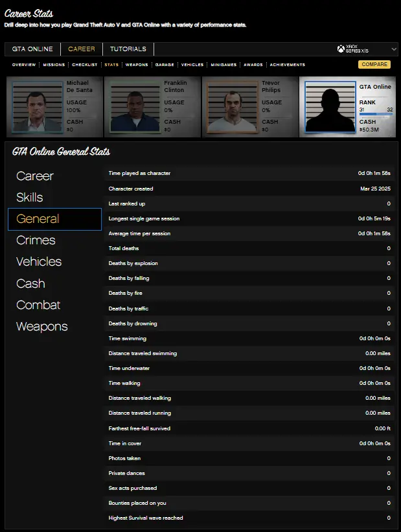
Task: Click the 'Private dances' row
Action: [249, 473]
